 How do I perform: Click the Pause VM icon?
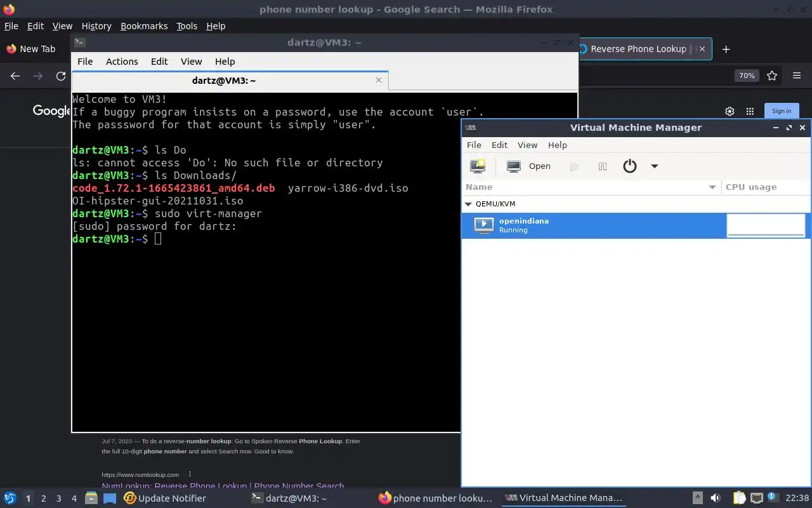[603, 166]
